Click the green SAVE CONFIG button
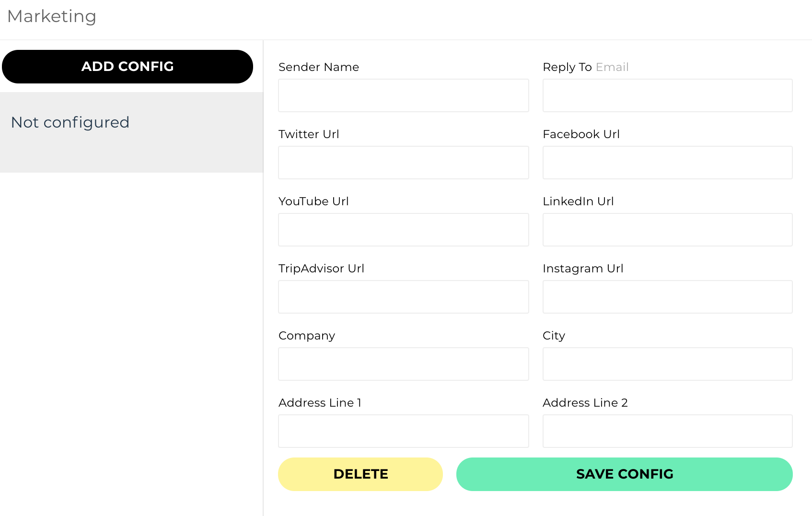Screen dimensions: 812x516 pyautogui.click(x=624, y=474)
